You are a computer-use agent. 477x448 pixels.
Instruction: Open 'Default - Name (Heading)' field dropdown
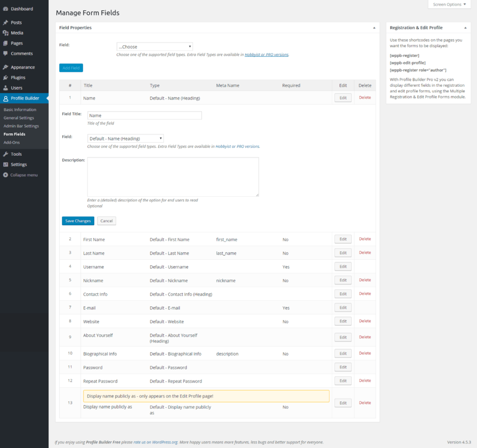(125, 138)
